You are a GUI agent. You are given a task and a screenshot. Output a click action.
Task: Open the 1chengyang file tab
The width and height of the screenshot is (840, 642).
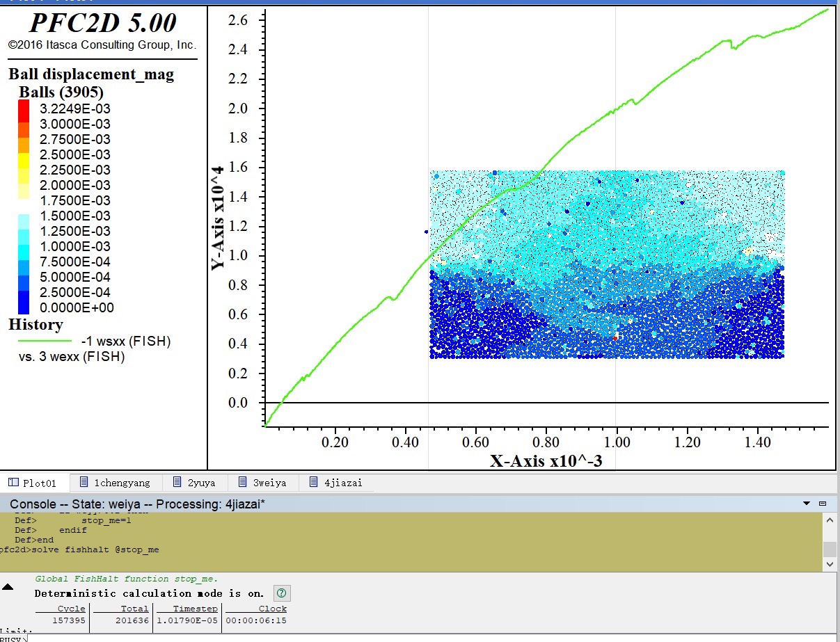pos(116,482)
